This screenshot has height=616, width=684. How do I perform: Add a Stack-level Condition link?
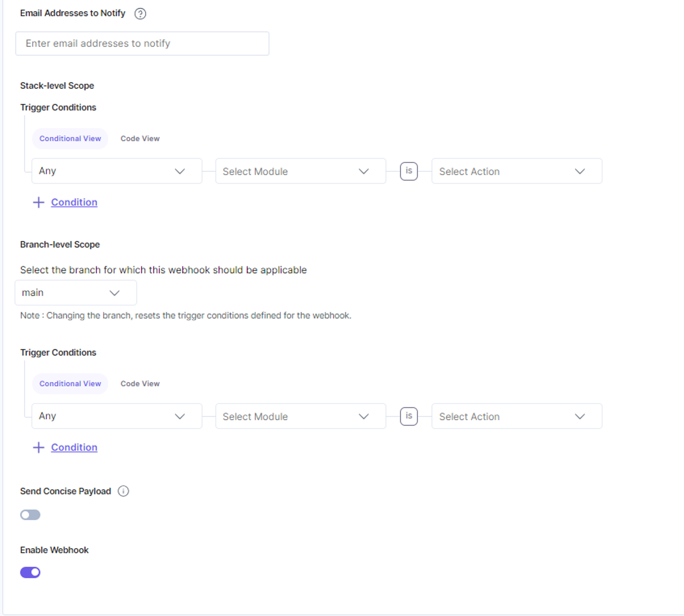coord(74,202)
